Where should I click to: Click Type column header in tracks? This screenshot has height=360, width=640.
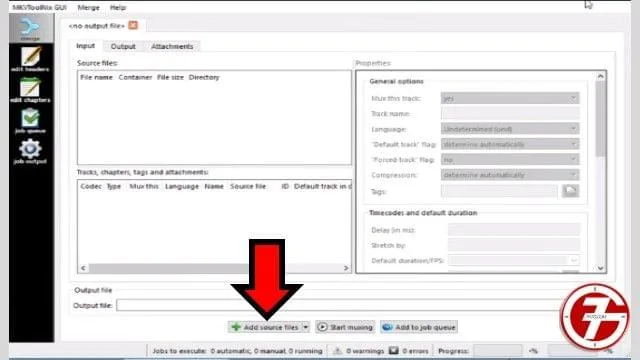click(x=114, y=186)
